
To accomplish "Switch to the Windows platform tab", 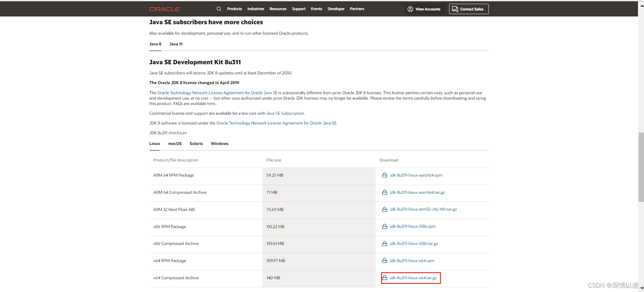I will tap(219, 144).
